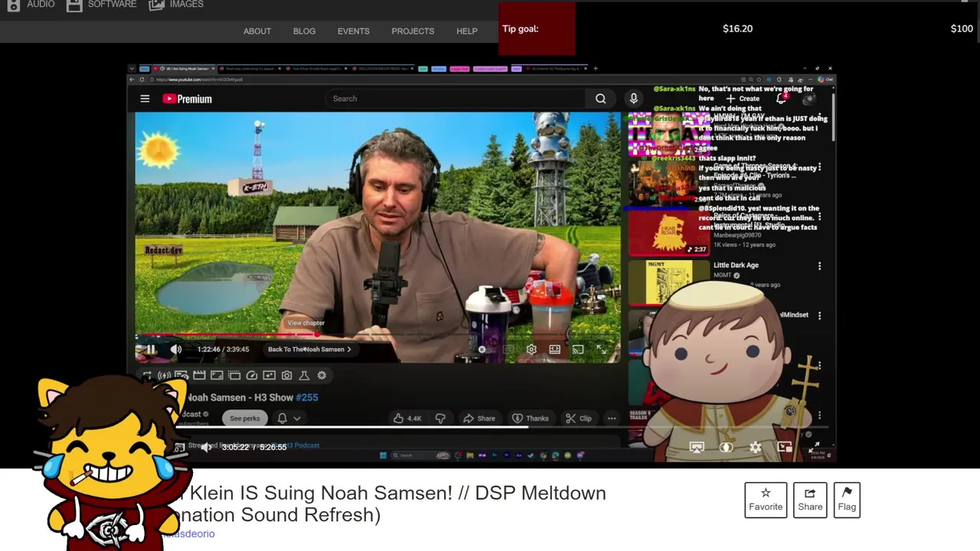The image size is (980, 551).
Task: Open outer player settings gear
Action: point(755,448)
